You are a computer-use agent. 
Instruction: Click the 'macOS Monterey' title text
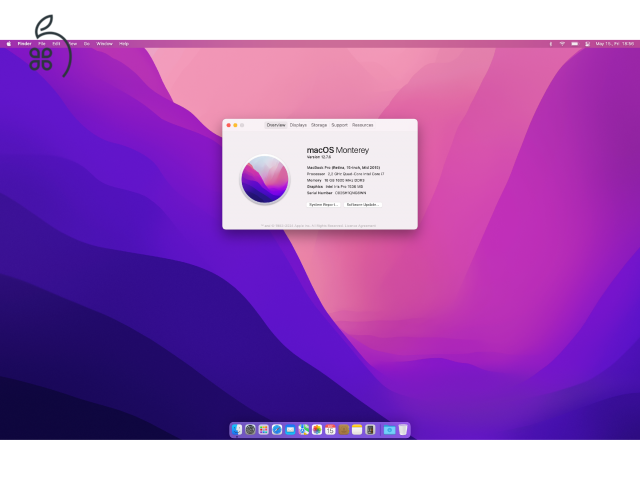point(338,150)
